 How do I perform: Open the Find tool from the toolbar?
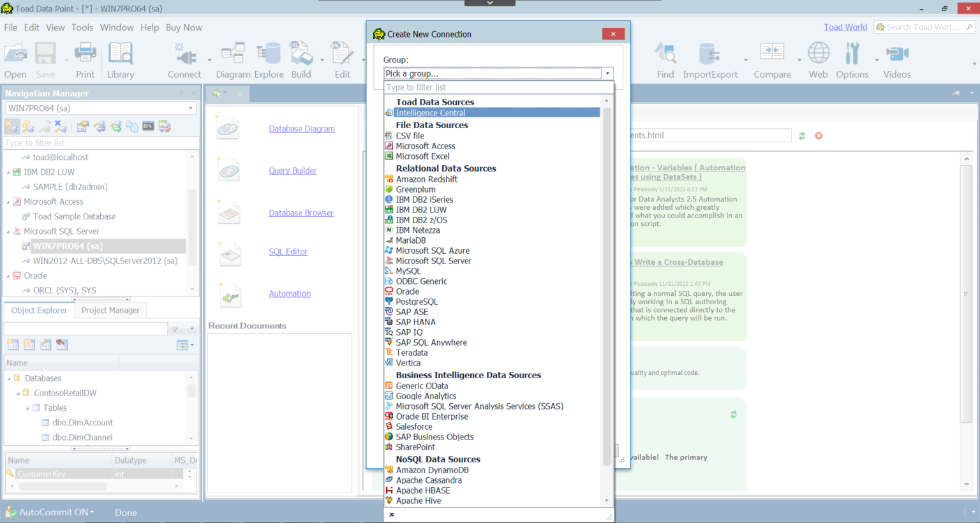[665, 59]
